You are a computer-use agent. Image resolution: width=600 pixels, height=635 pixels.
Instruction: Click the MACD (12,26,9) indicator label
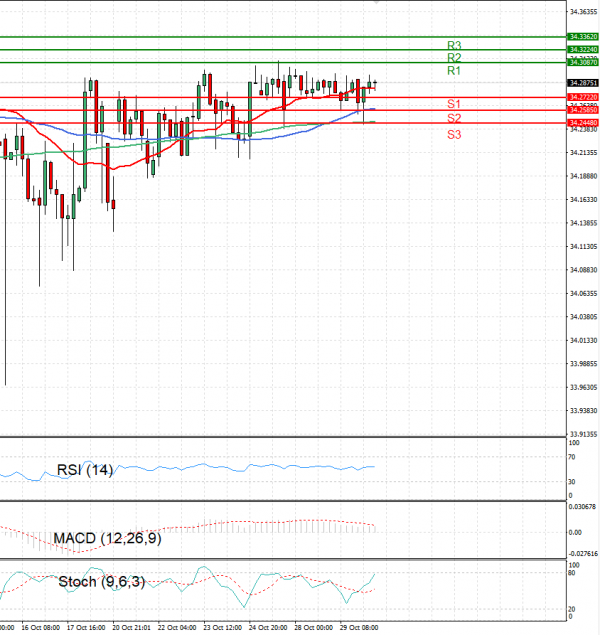(x=107, y=538)
